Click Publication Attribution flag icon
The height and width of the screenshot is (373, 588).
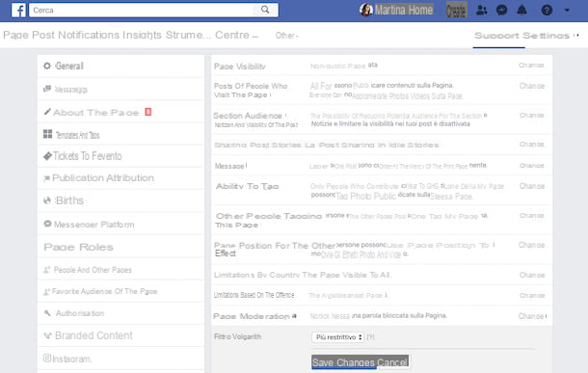coord(47,178)
